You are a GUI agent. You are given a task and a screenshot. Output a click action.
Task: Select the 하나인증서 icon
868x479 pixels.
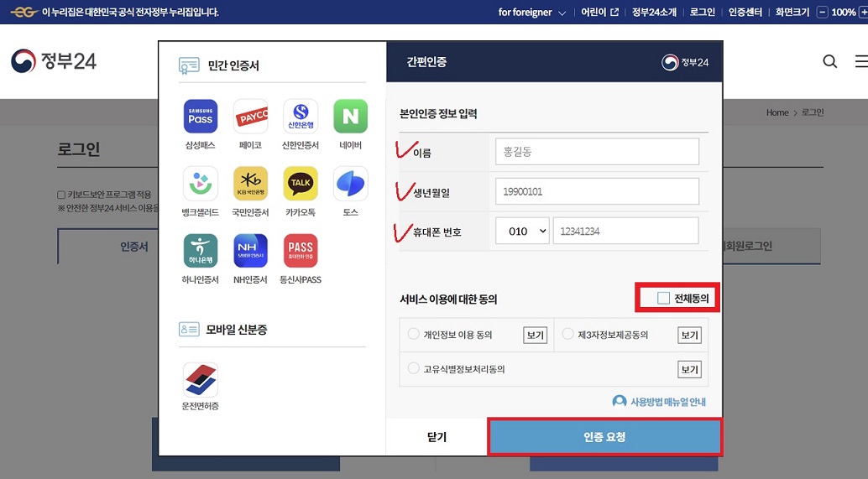201,251
